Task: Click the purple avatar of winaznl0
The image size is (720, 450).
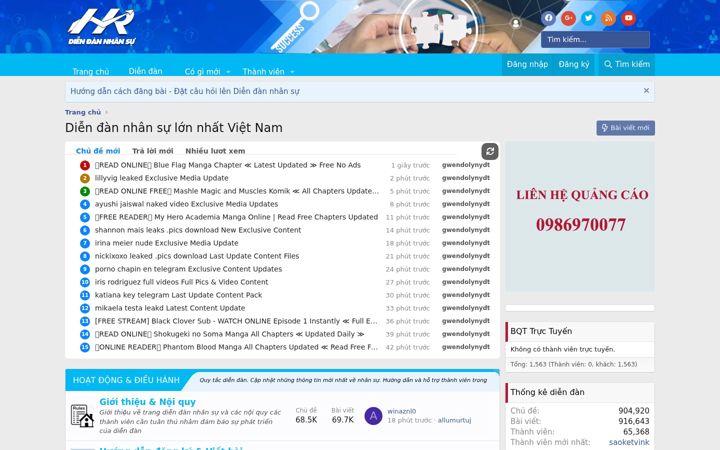Action: [373, 416]
